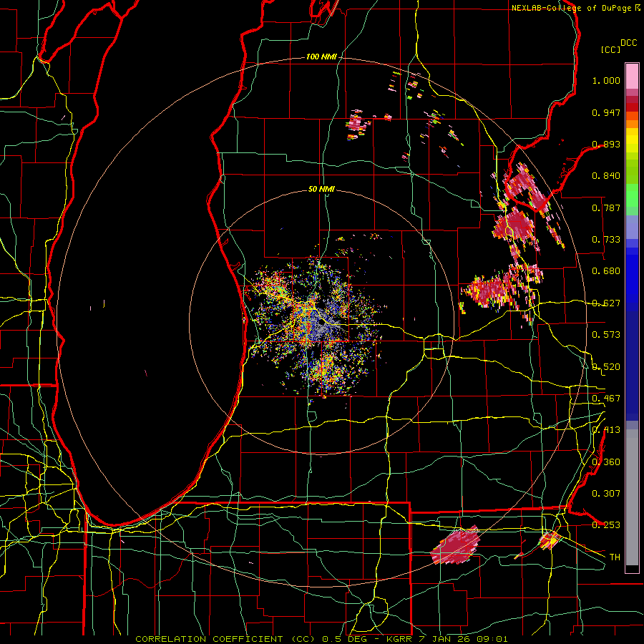This screenshot has width=644, height=644.
Task: Click the 0.947 legend value
Action: [x=606, y=112]
